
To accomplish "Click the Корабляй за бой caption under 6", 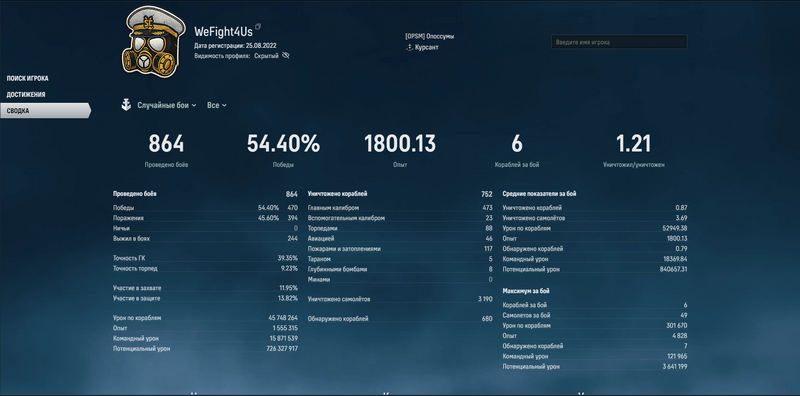I will [517, 165].
